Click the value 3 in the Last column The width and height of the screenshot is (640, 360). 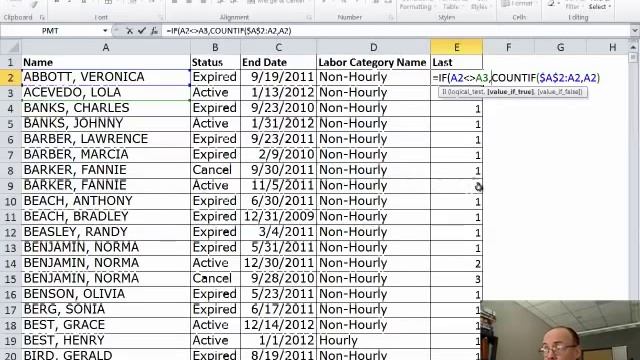click(x=456, y=279)
